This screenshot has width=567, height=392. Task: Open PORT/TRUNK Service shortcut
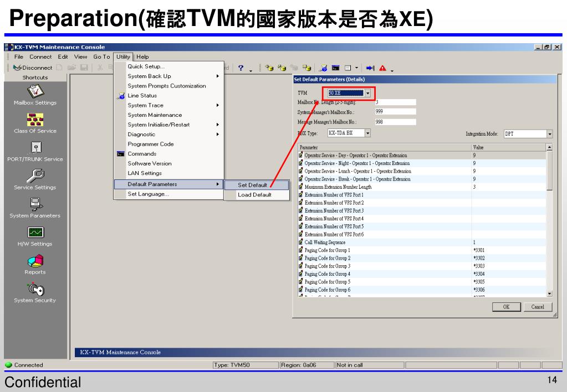click(35, 151)
